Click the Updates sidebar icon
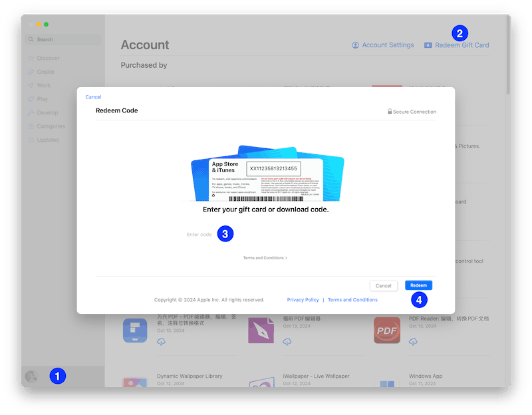 (x=31, y=140)
